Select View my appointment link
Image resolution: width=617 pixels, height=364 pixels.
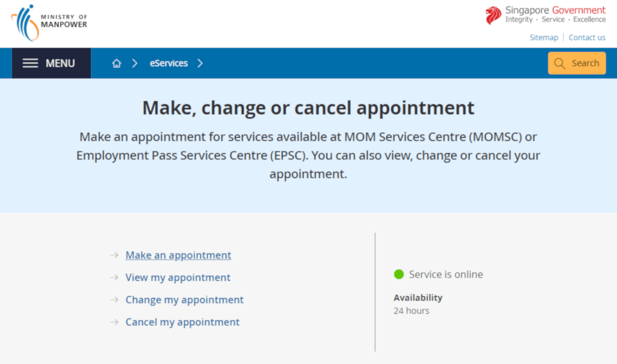178,278
